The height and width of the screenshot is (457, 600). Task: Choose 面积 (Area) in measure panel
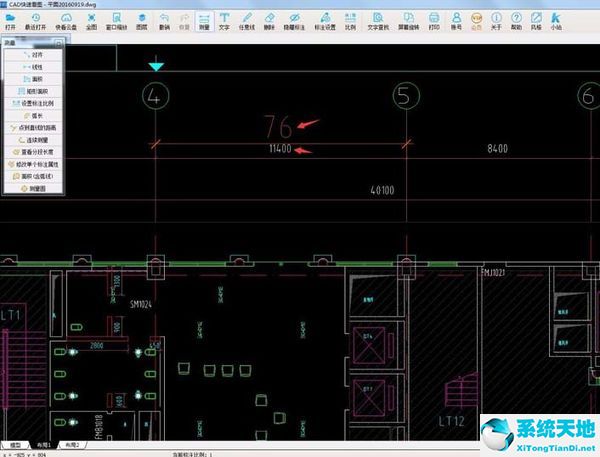(x=37, y=78)
